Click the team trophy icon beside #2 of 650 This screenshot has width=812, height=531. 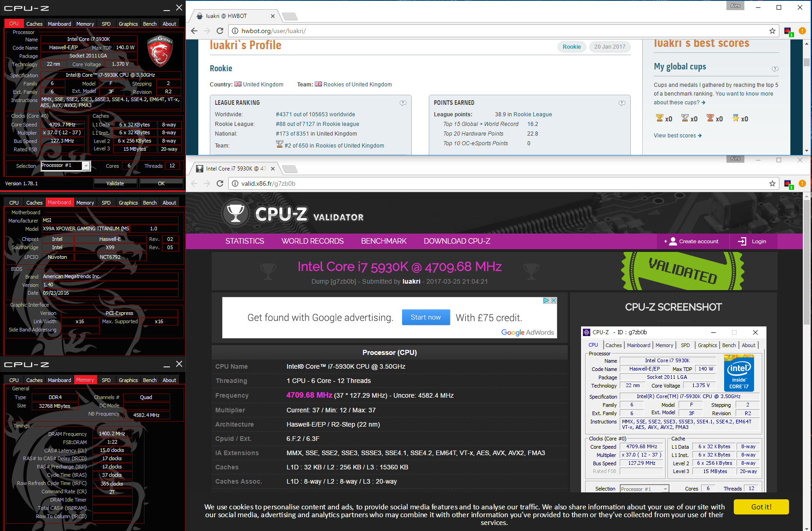(279, 144)
